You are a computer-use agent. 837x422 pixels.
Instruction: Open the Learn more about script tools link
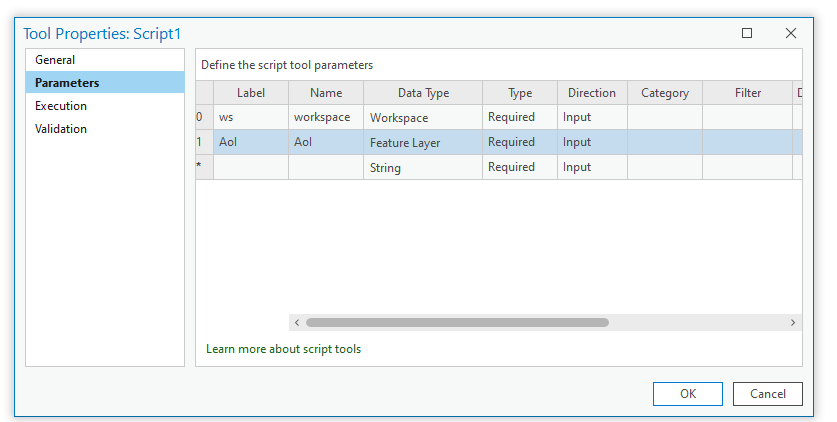(x=283, y=349)
